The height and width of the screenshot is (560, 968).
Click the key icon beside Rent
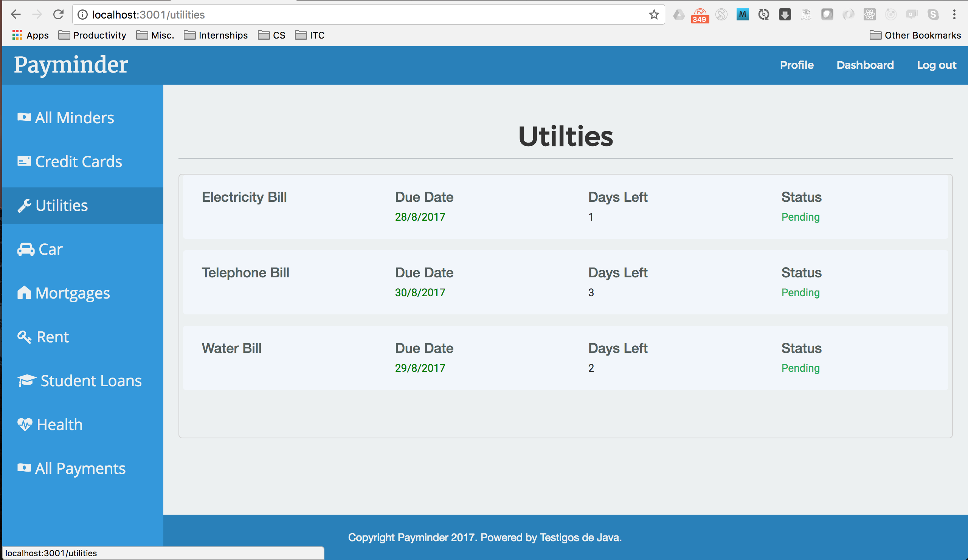pos(24,337)
